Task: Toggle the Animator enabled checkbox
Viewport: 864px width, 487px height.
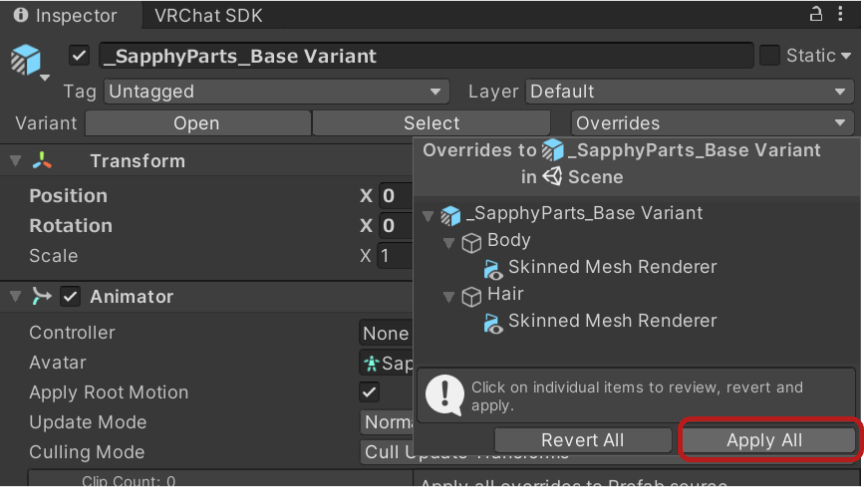Action: 70,296
